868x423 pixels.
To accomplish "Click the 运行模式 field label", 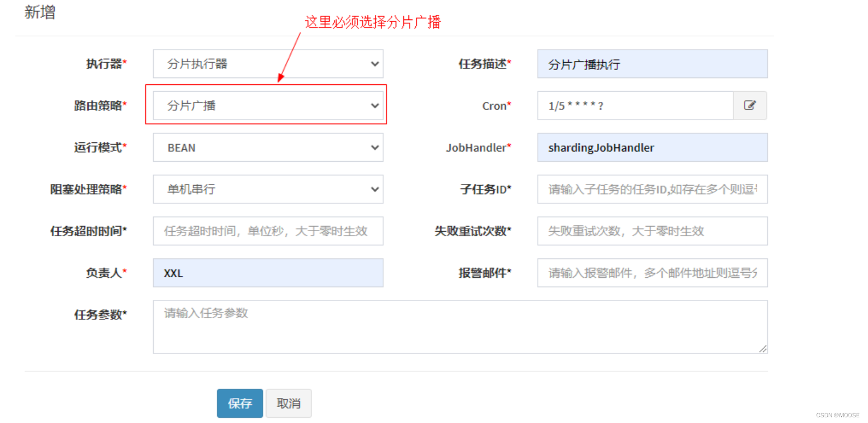I will 100,147.
